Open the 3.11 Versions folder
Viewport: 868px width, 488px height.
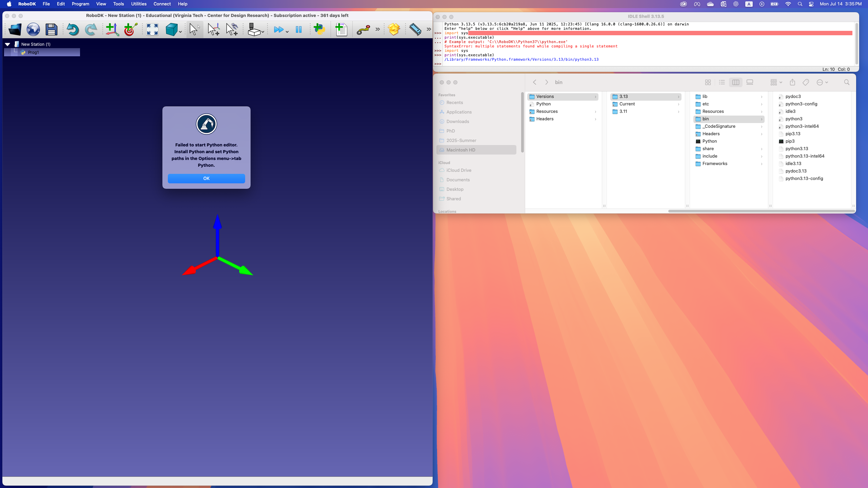[x=623, y=111]
